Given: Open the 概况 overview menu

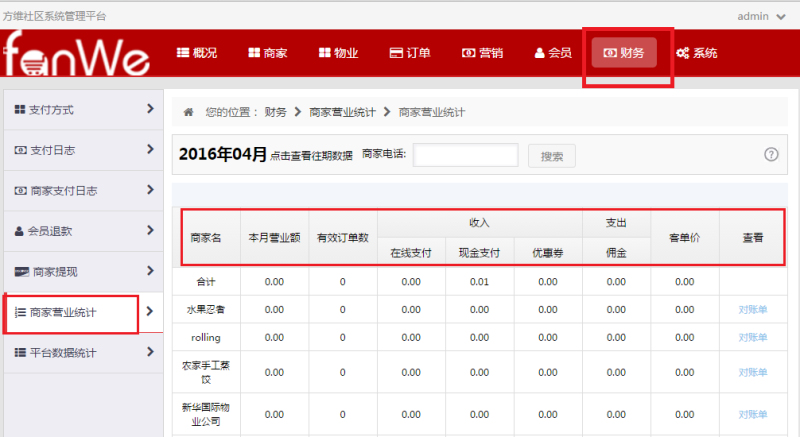Looking at the screenshot, I should tap(197, 53).
